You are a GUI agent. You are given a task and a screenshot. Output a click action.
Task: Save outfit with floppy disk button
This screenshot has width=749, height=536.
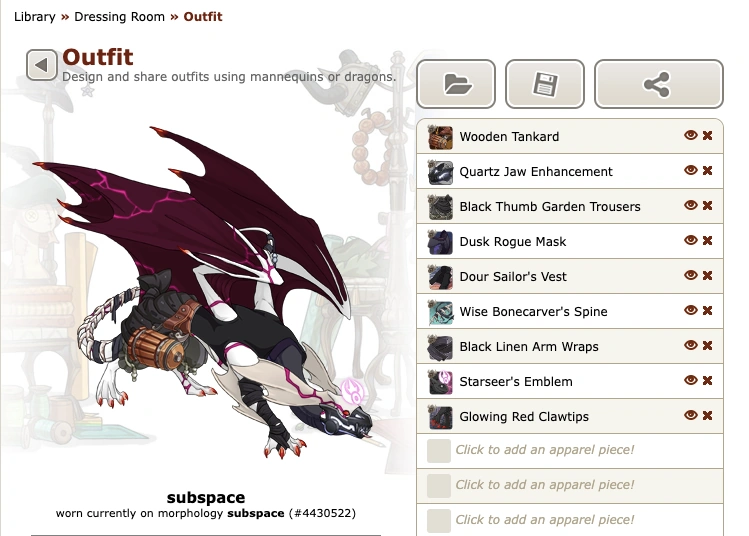click(x=545, y=84)
